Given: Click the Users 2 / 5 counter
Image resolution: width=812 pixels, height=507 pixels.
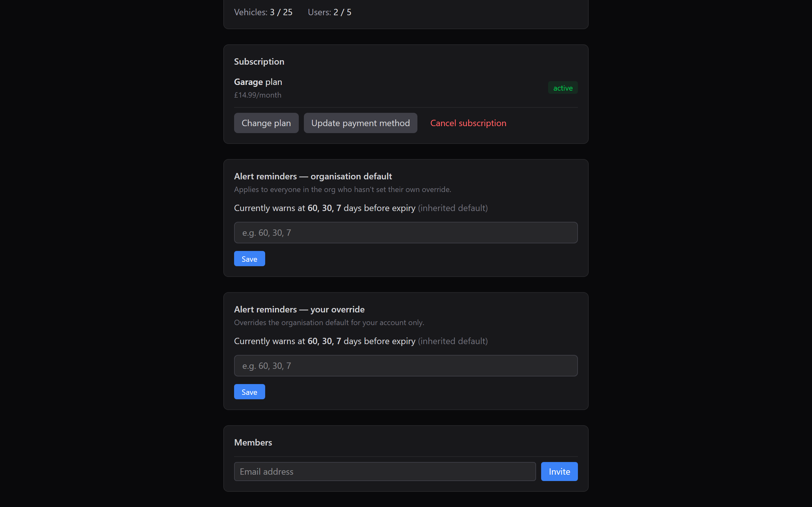Looking at the screenshot, I should tap(330, 12).
